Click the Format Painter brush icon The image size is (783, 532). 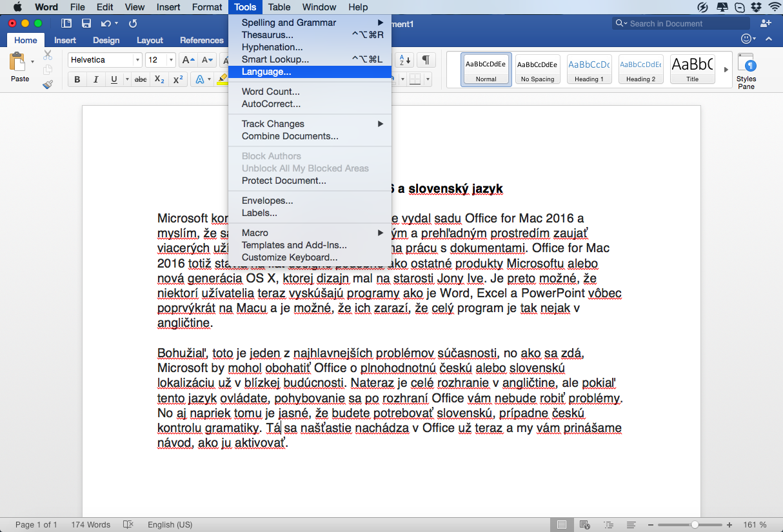[48, 84]
